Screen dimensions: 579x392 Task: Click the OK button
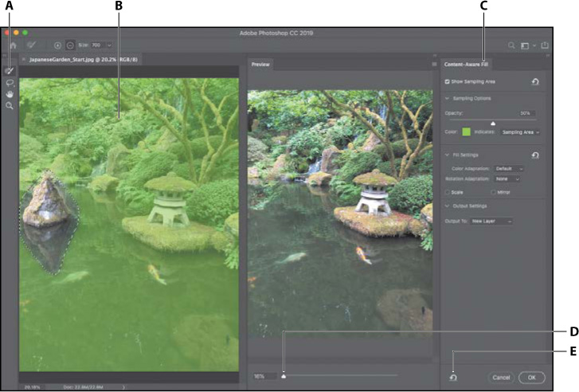(x=531, y=378)
